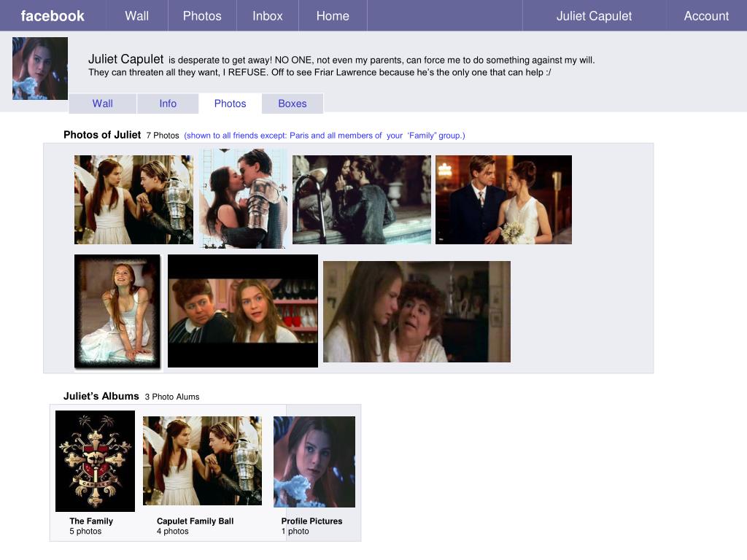Image resolution: width=747 pixels, height=560 pixels.
Task: Open the photo of the kiss with armored knight
Action: [x=243, y=198]
